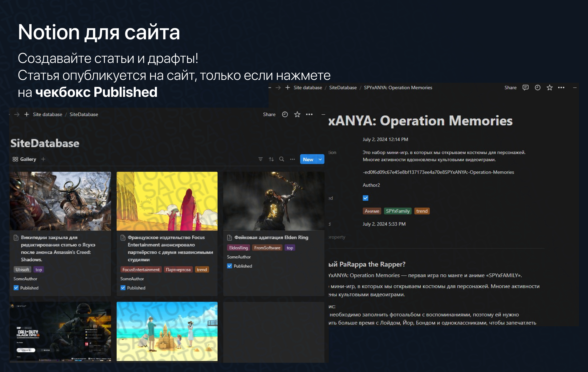Open comments icon on SPYxANYA page
The height and width of the screenshot is (372, 588).
pos(525,88)
